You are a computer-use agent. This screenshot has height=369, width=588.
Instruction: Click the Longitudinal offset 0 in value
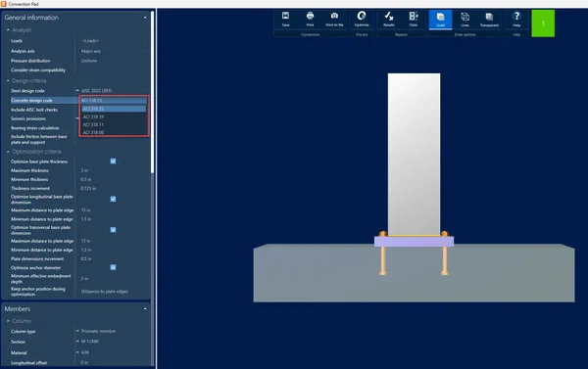coord(84,362)
